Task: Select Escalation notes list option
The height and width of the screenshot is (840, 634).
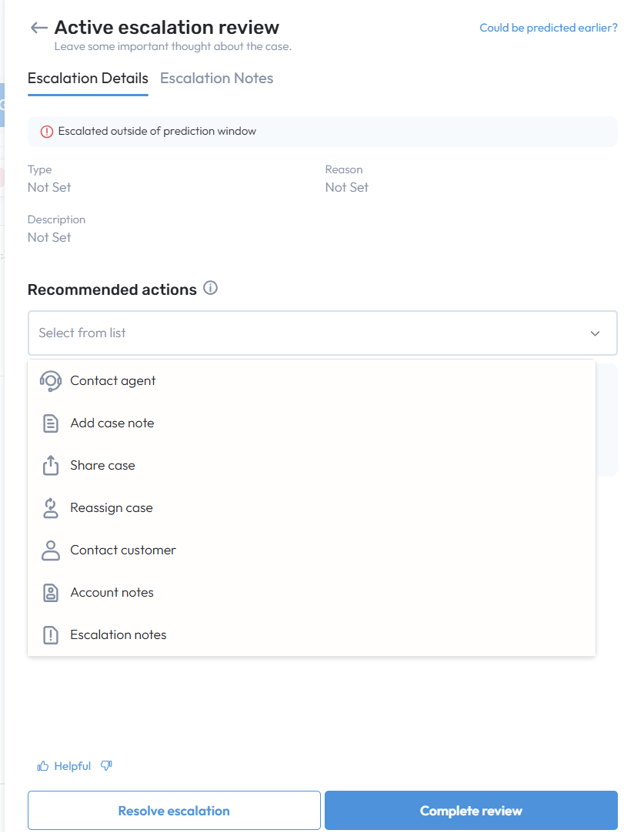Action: coord(312,635)
